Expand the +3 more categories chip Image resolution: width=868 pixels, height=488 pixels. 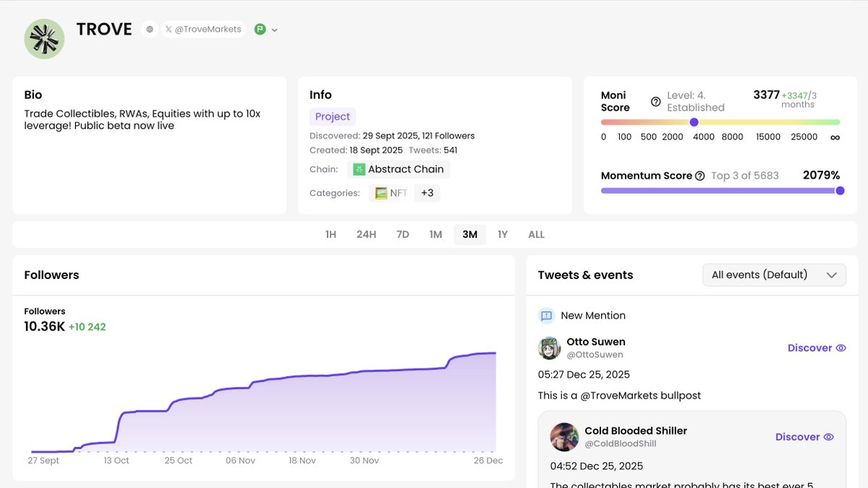pyautogui.click(x=427, y=193)
